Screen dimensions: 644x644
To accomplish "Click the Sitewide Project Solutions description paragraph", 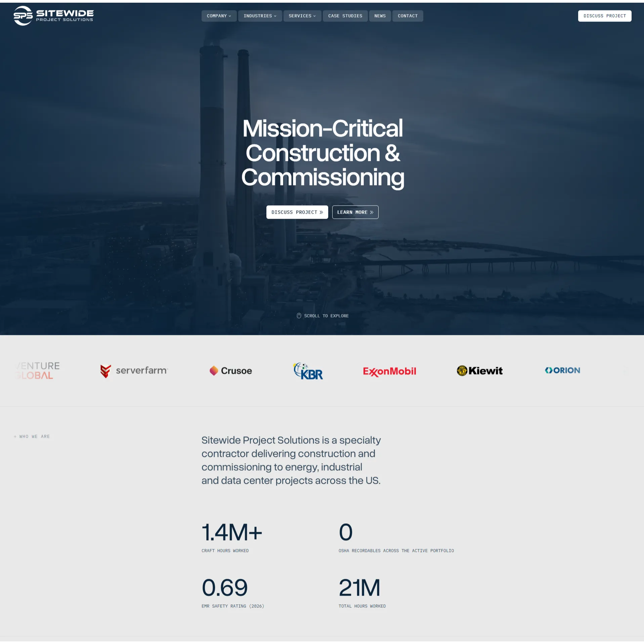I will pos(291,460).
